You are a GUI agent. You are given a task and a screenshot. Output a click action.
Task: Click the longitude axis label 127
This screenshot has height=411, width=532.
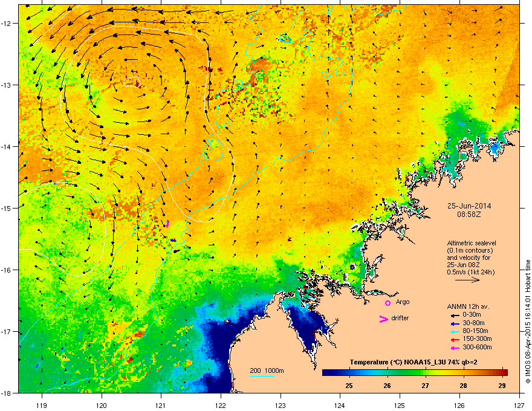(x=519, y=405)
